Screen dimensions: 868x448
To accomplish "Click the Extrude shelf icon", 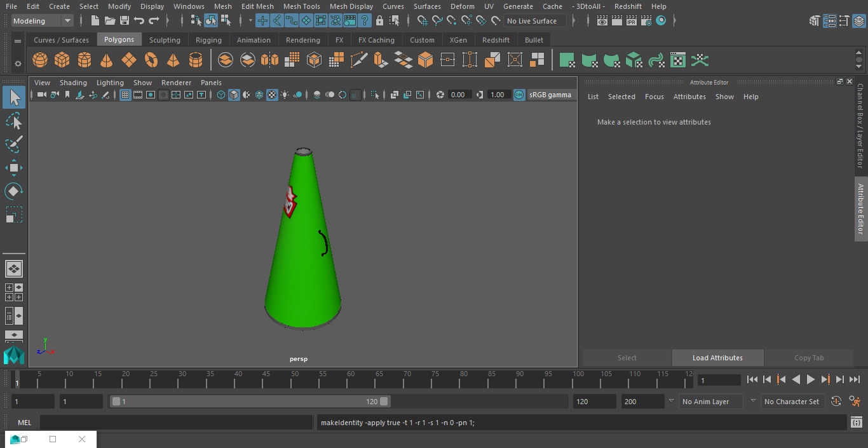I will (381, 60).
